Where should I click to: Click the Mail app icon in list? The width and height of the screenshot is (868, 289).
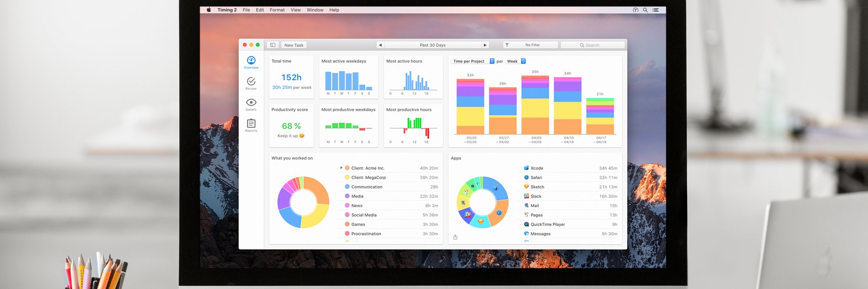pos(526,205)
